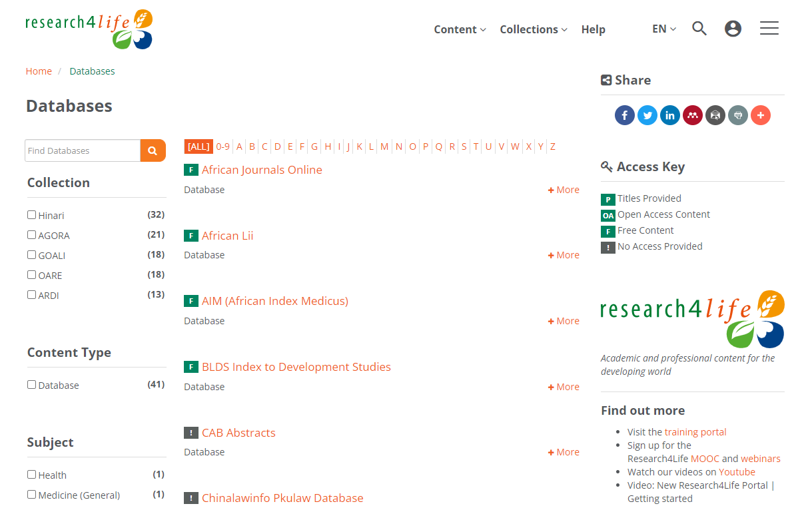Filter databases by letter M
This screenshot has width=812, height=508.
point(384,146)
